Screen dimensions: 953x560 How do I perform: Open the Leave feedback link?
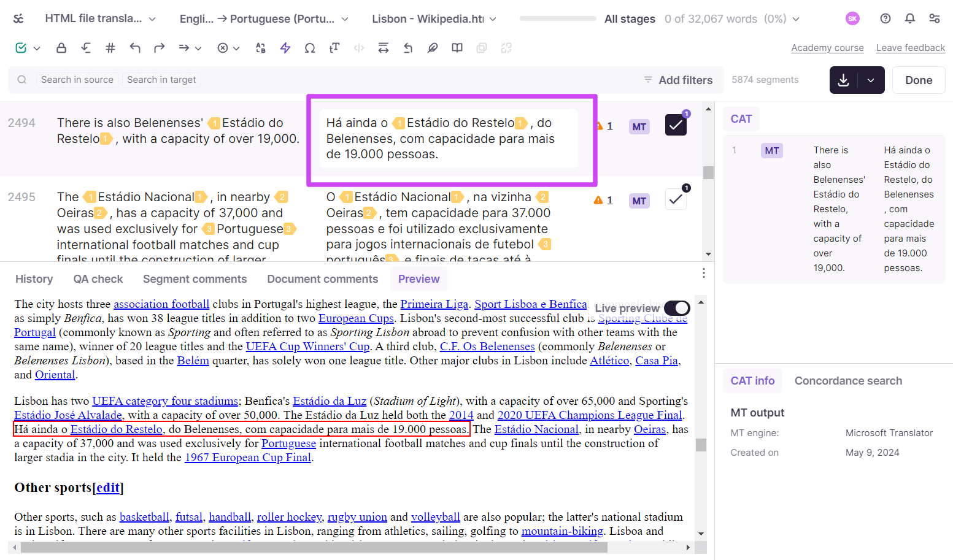910,48
